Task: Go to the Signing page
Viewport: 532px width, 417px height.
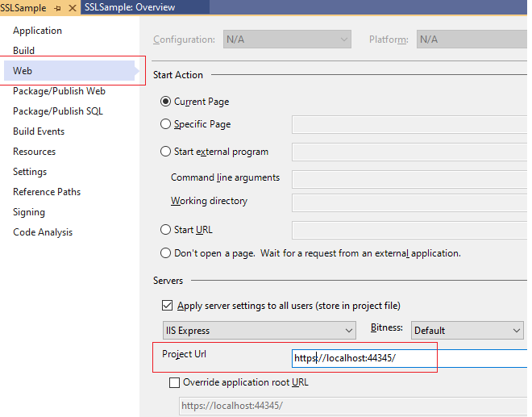Action: point(29,212)
